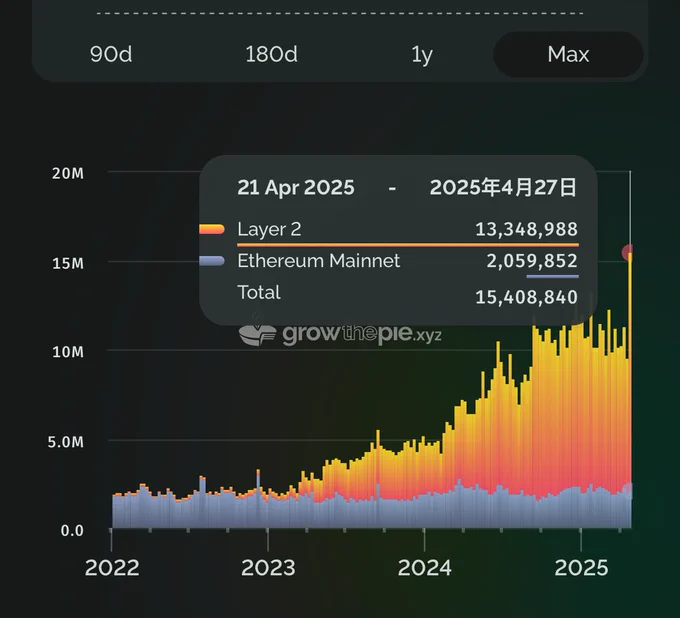Viewport: 680px width, 618px height.
Task: Choose the 1y time range
Action: pyautogui.click(x=422, y=56)
